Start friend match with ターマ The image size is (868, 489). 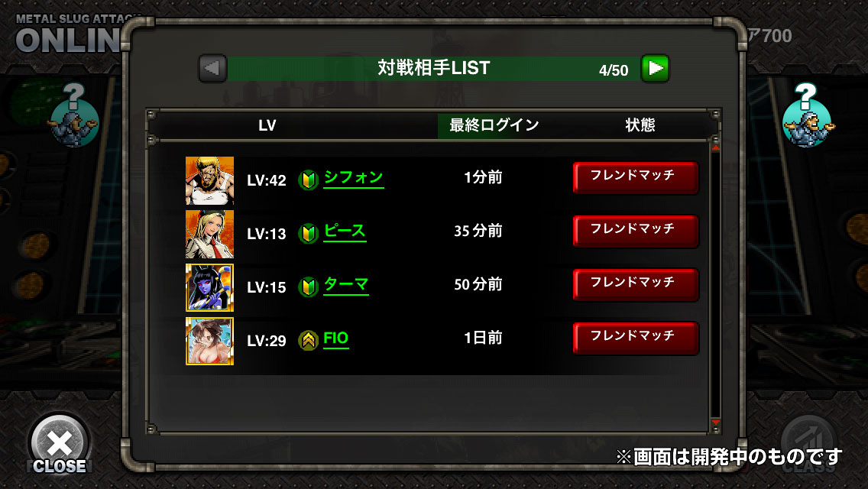[x=636, y=285]
